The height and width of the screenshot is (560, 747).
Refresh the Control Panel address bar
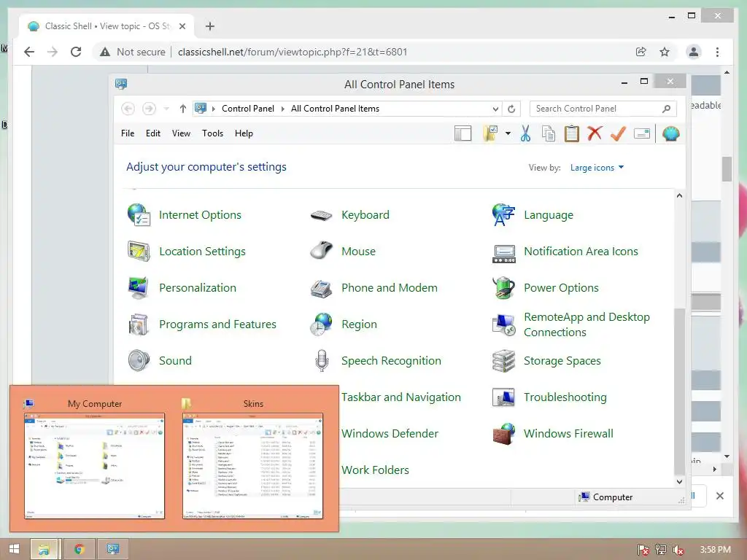coord(511,109)
